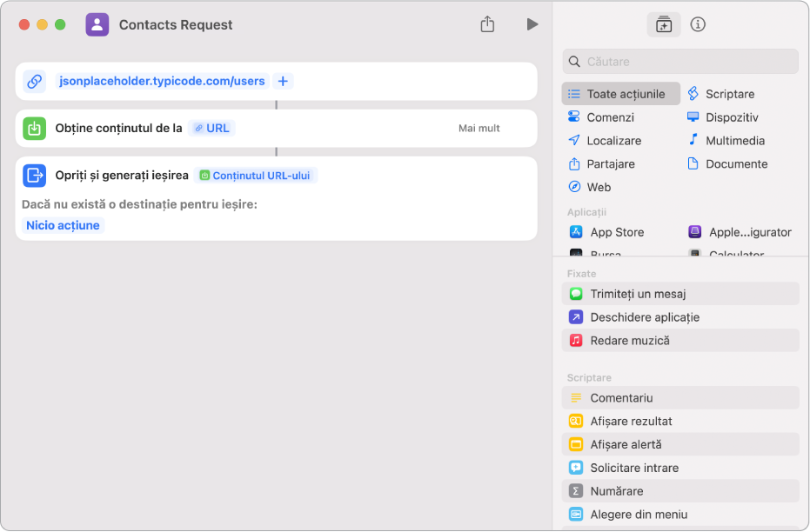The image size is (810, 532).
Task: Expand Mai mult options
Action: click(479, 128)
